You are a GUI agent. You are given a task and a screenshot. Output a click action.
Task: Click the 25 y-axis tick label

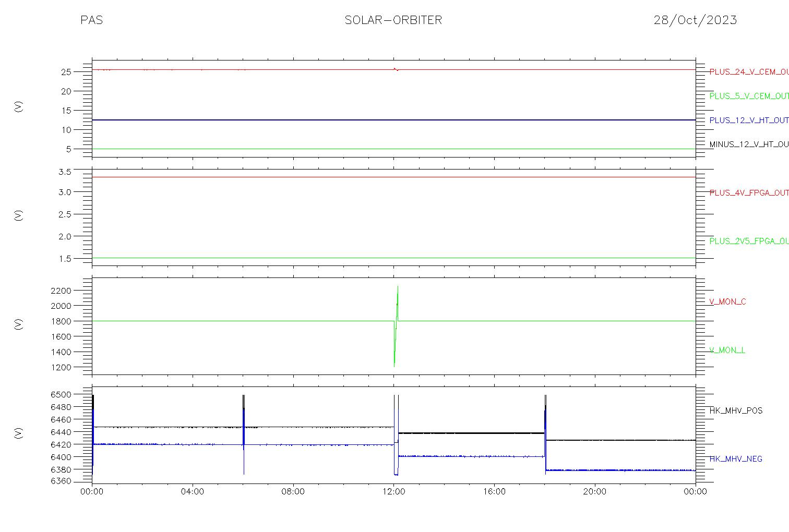point(66,72)
